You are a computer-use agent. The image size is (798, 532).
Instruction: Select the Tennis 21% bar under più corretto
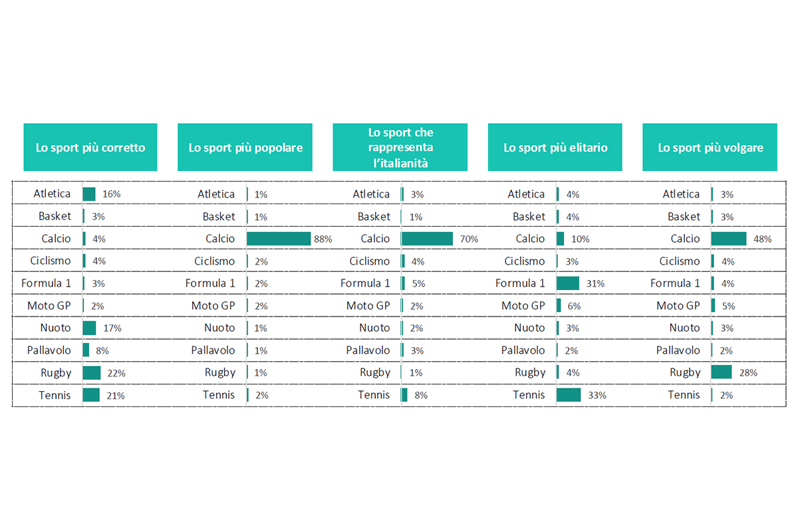91,395
